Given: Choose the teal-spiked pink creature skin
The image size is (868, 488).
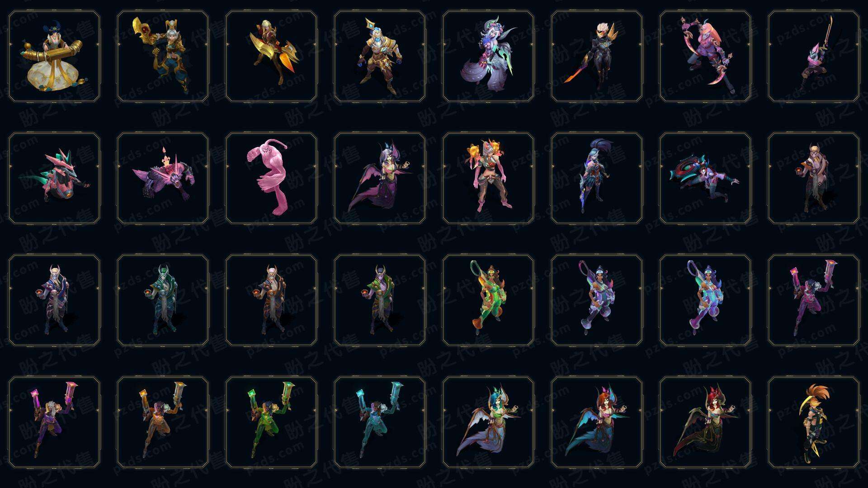Looking at the screenshot, I should (54, 178).
